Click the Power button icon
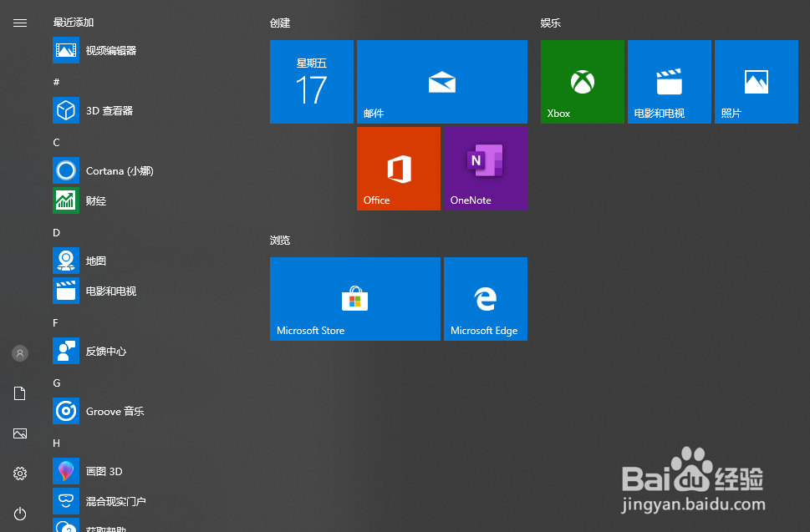This screenshot has height=532, width=810. click(19, 514)
